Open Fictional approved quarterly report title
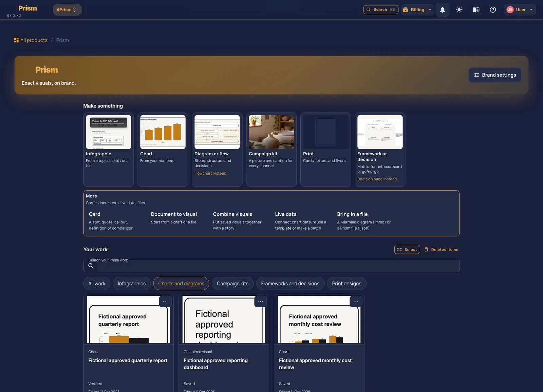The image size is (543, 392). (128, 360)
